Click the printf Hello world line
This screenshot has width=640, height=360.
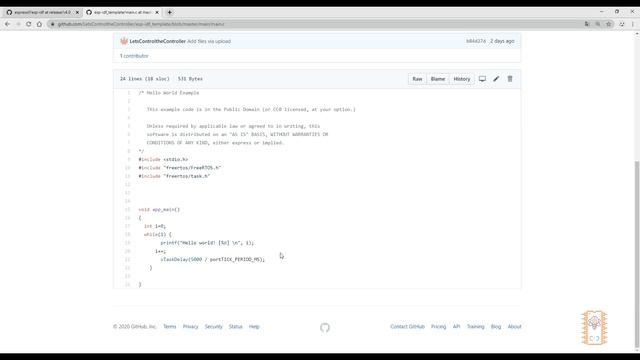pos(207,243)
